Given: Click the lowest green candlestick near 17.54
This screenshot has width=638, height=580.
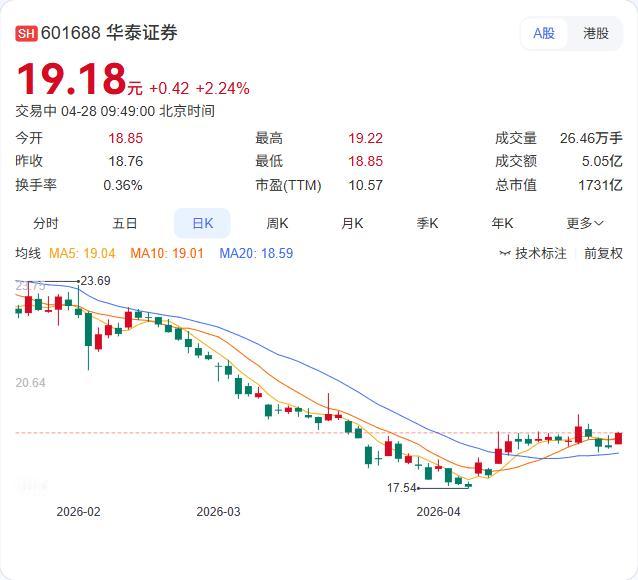Looking at the screenshot, I should point(468,485).
